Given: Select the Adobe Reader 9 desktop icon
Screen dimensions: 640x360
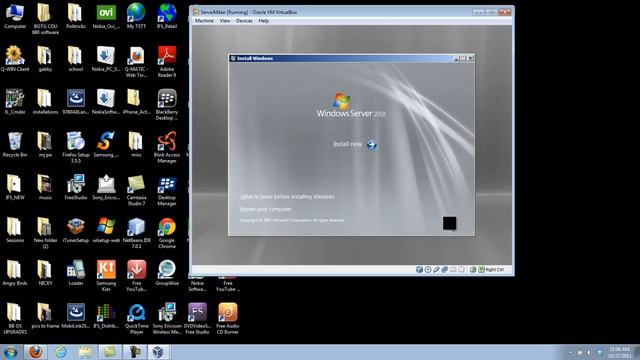Looking at the screenshot, I should (167, 62).
